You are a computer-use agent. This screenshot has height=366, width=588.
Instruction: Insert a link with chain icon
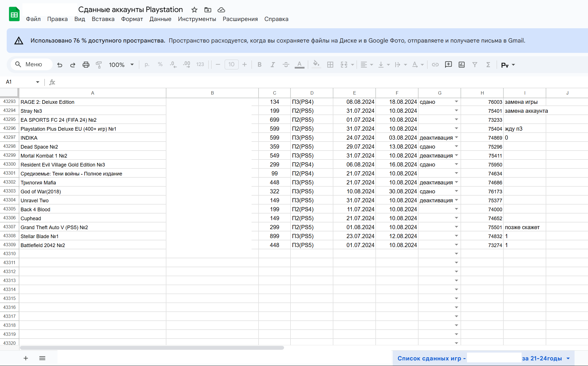point(435,65)
